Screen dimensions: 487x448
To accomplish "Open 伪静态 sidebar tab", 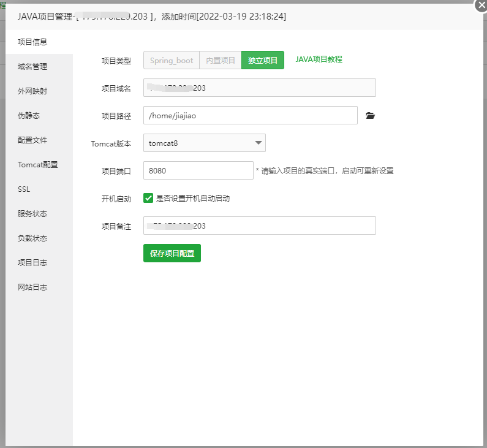I will [39, 116].
